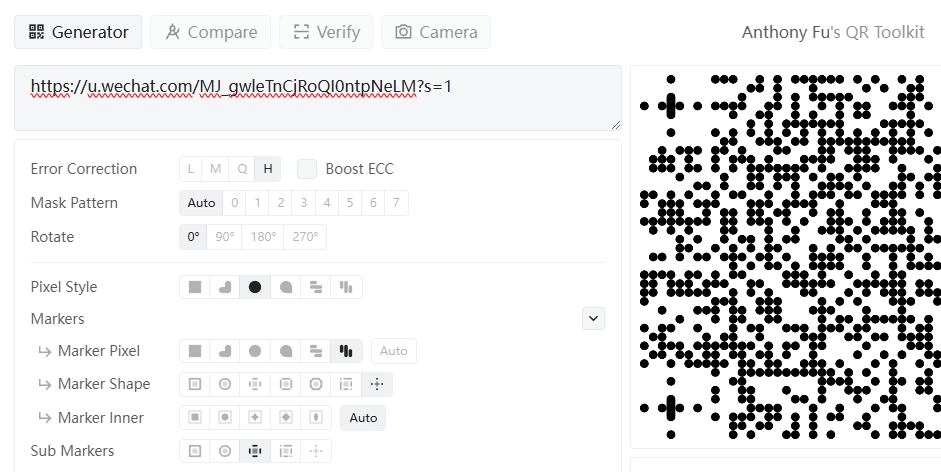The width and height of the screenshot is (941, 472).
Task: Pick the circle Sub Markers icon
Action: (x=225, y=451)
